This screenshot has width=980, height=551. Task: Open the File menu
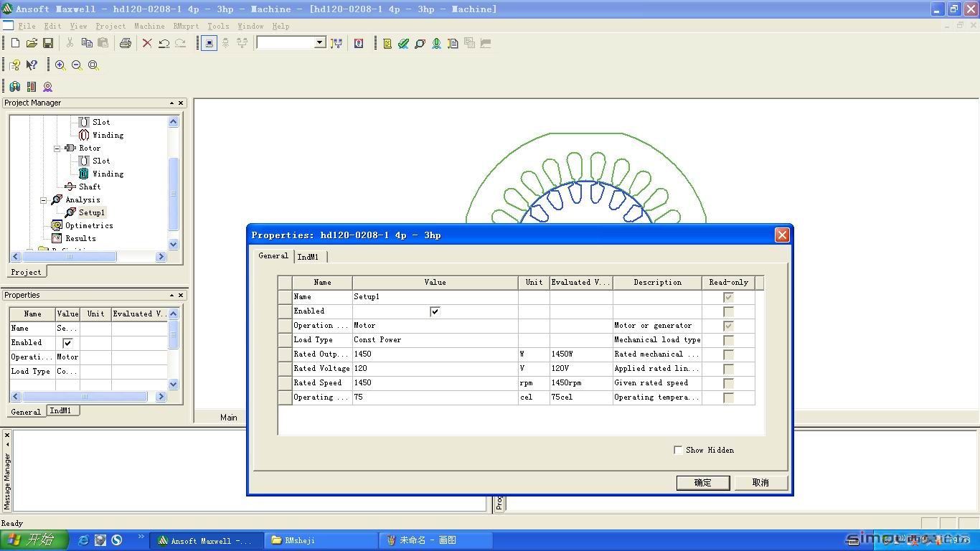27,26
